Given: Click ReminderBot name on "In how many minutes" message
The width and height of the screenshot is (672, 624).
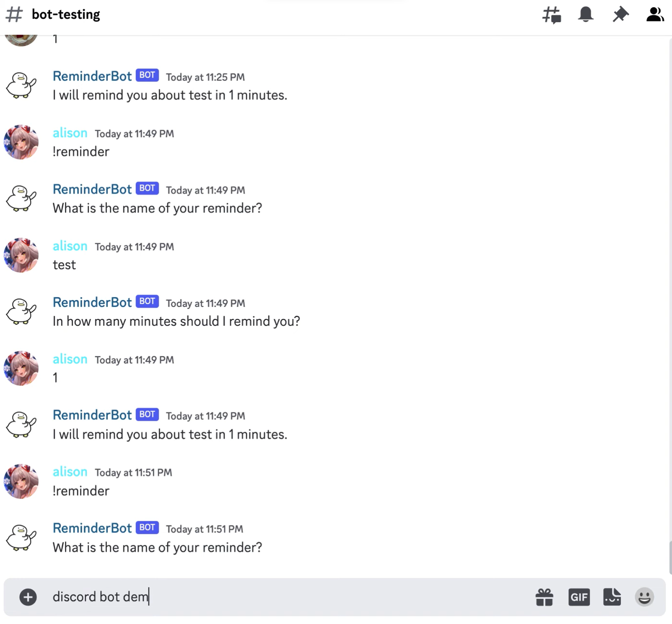Looking at the screenshot, I should (92, 302).
